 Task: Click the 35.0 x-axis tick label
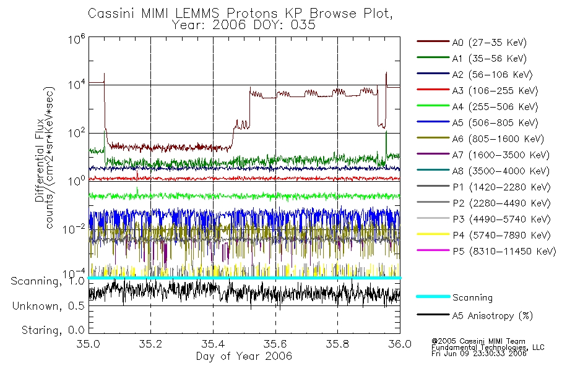tap(89, 344)
